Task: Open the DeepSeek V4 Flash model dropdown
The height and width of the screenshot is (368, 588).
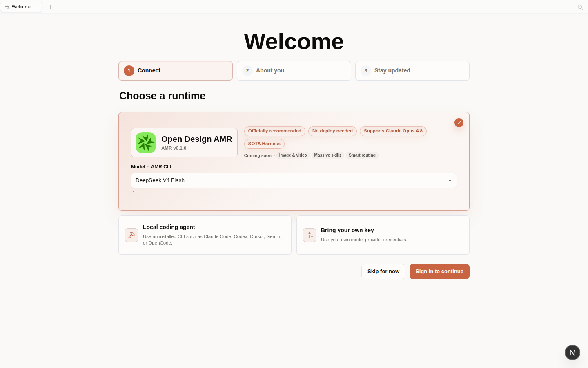Action: [294, 180]
